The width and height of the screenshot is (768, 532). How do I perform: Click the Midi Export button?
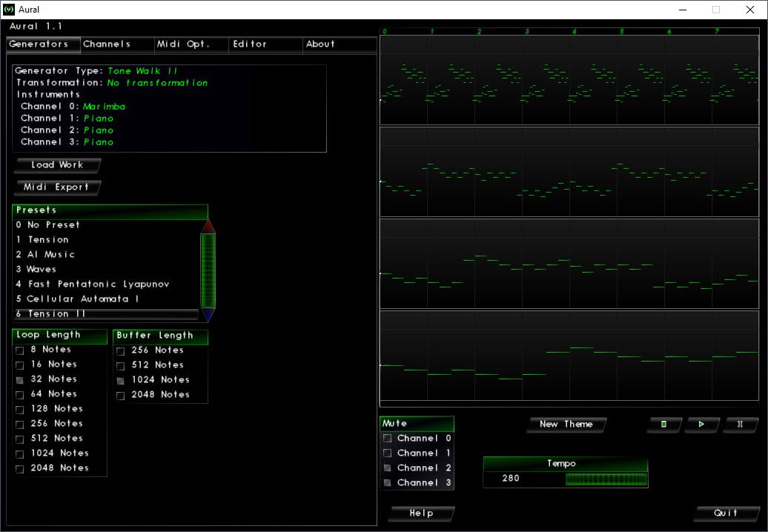click(56, 187)
